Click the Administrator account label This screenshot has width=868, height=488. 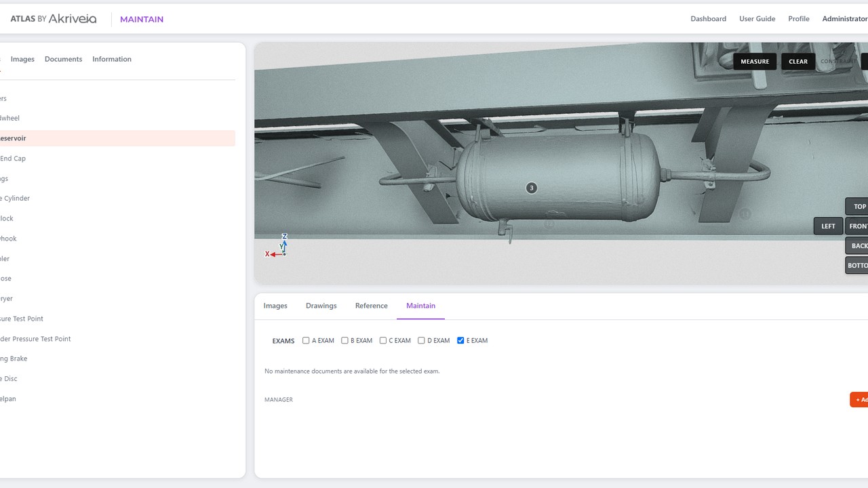[845, 19]
